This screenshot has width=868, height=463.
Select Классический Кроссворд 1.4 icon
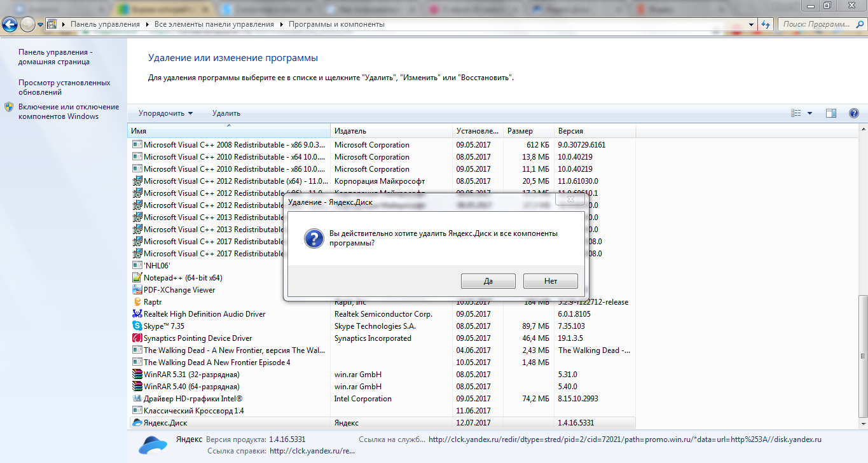click(137, 410)
